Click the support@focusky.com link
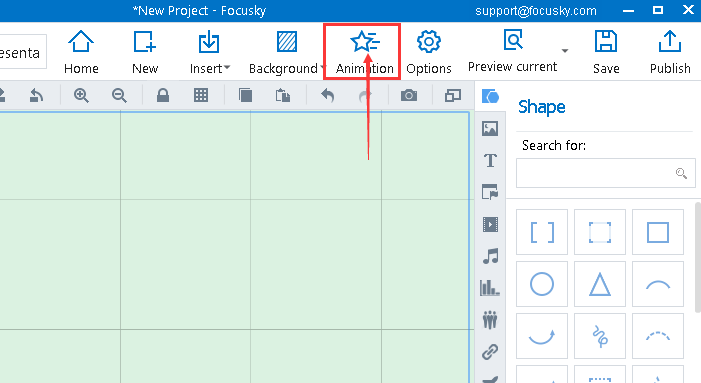 pyautogui.click(x=536, y=11)
